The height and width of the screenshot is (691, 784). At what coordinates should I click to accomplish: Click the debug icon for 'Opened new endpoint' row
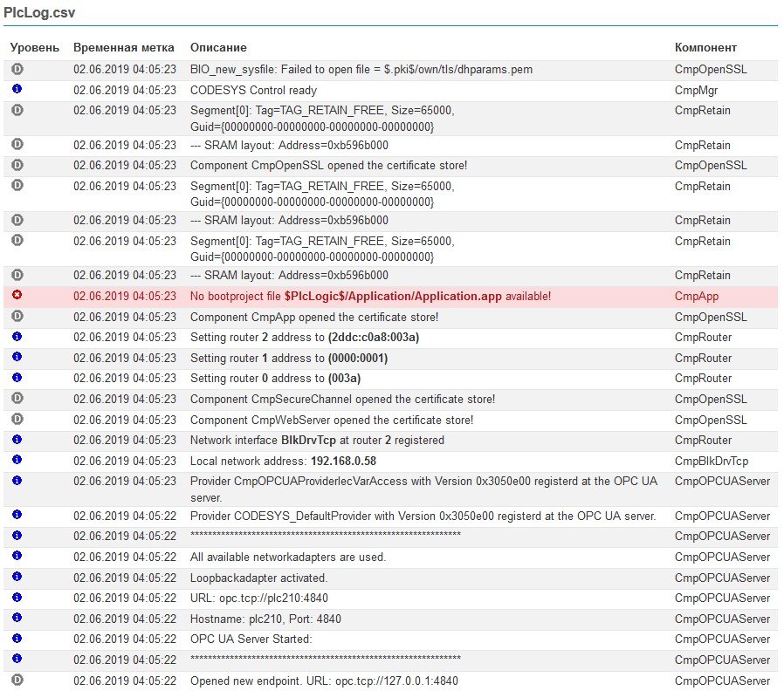(x=17, y=680)
